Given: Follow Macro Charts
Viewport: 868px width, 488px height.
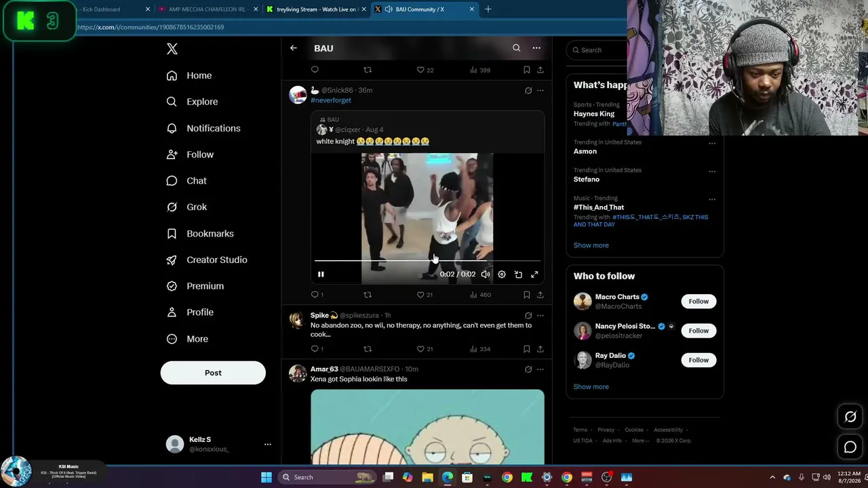Looking at the screenshot, I should 698,302.
